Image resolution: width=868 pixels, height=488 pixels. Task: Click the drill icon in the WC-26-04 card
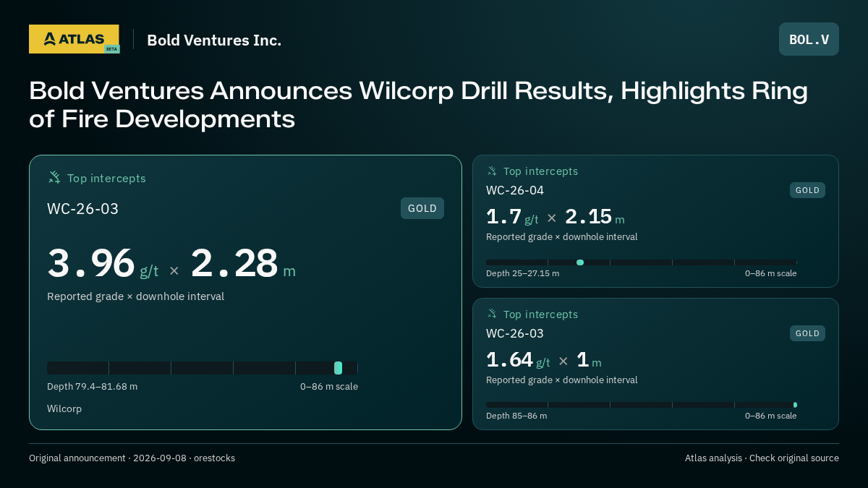point(492,171)
